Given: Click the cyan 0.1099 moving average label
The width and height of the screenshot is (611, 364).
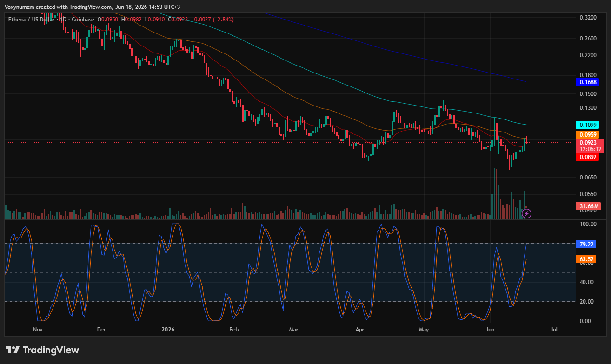Looking at the screenshot, I should coord(587,125).
